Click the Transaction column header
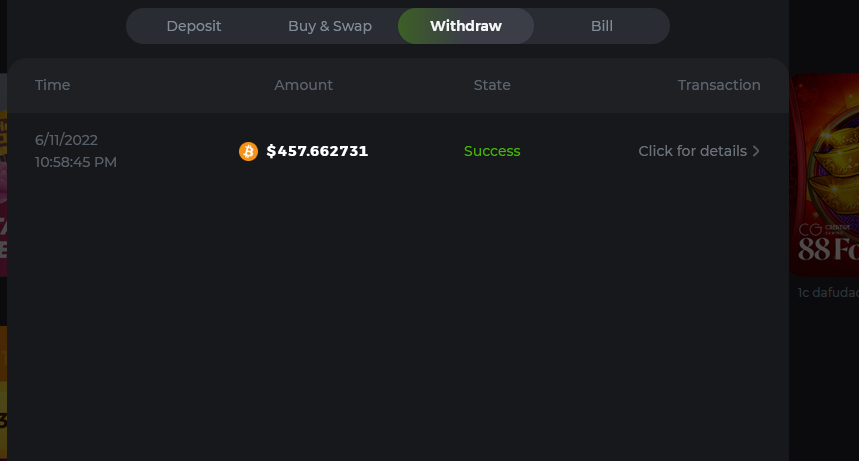859x461 pixels. 719,85
